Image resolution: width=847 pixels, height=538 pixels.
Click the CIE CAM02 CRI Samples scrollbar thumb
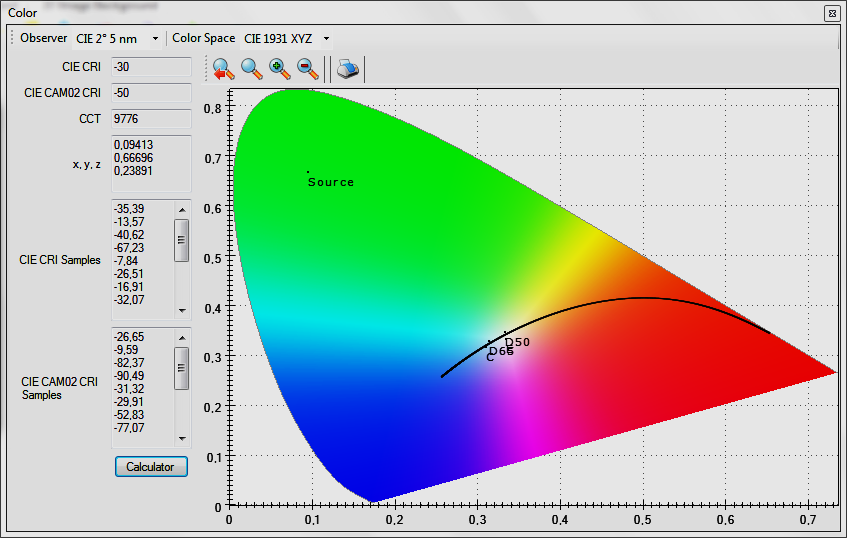pyautogui.click(x=181, y=369)
